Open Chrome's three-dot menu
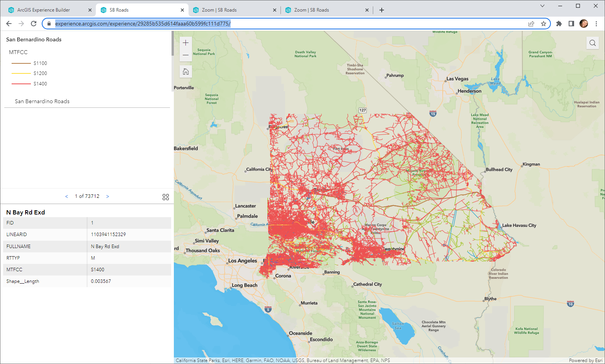 (596, 23)
